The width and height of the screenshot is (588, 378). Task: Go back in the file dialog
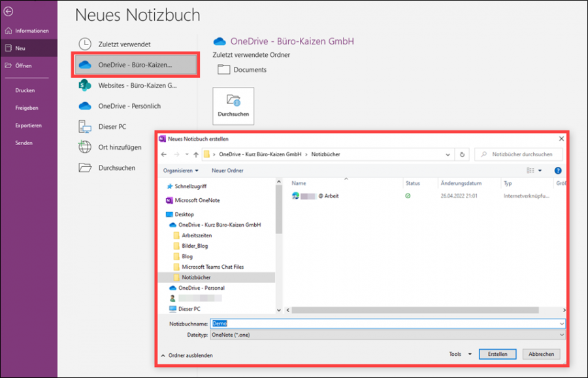(x=164, y=154)
